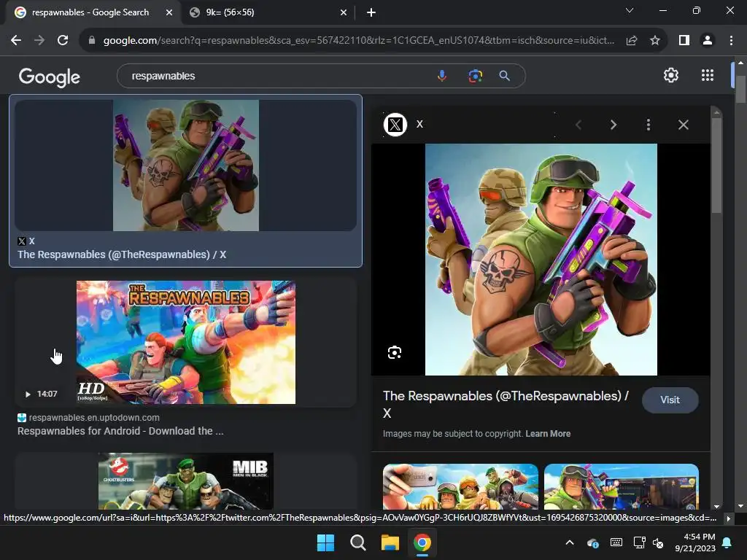Open Windows taskbar search
The image size is (747, 560).
[357, 542]
